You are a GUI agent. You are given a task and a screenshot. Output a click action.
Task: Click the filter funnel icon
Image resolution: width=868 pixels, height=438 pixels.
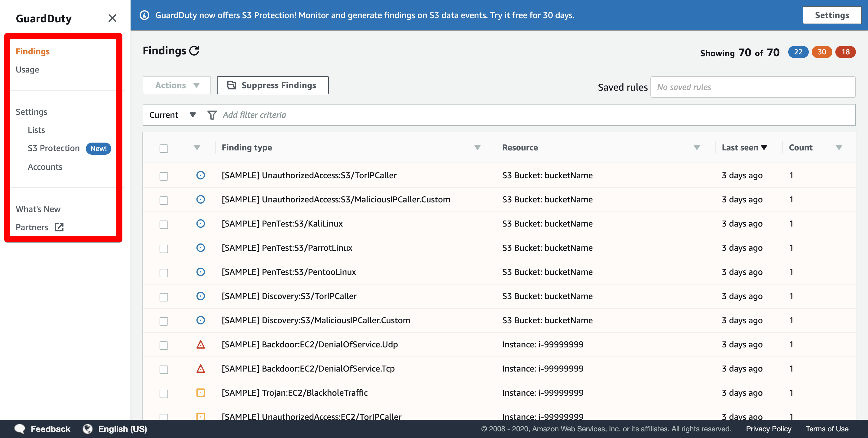[212, 115]
